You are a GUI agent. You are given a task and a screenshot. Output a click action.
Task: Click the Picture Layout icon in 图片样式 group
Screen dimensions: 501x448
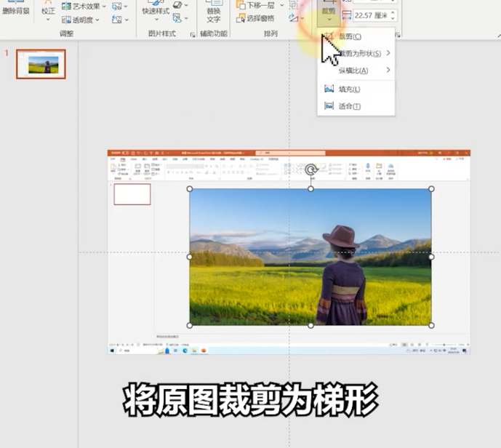177,18
